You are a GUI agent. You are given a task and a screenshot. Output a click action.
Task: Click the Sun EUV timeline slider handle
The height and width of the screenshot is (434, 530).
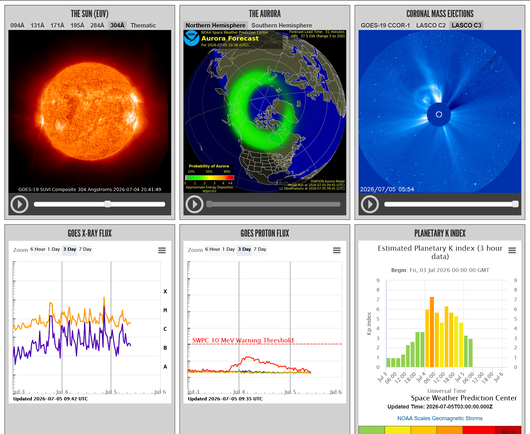[x=107, y=204]
